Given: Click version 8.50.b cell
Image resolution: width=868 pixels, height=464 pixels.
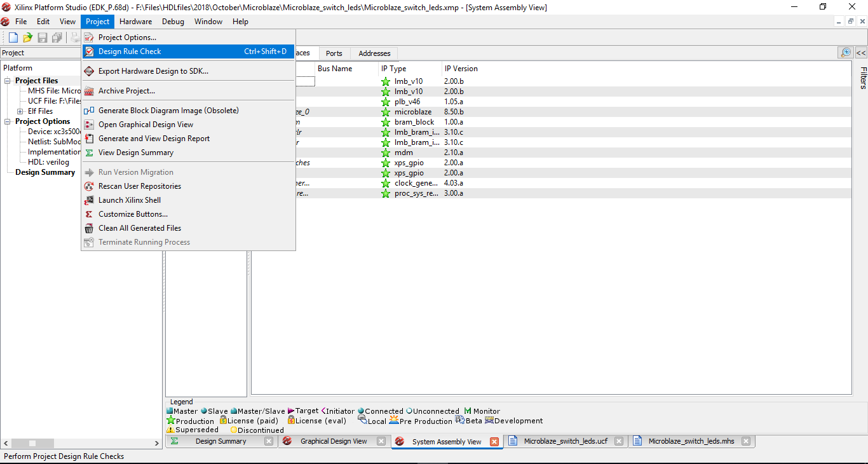Looking at the screenshot, I should tap(454, 112).
